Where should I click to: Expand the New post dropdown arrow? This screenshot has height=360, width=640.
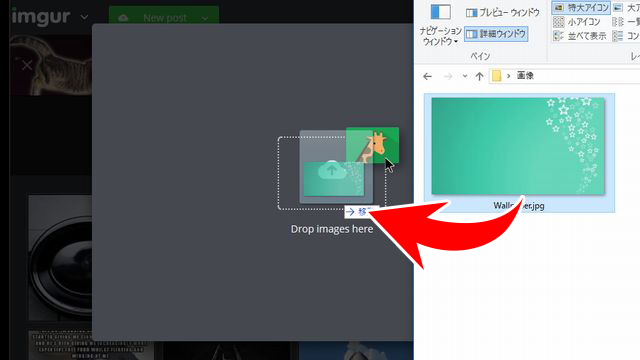205,18
